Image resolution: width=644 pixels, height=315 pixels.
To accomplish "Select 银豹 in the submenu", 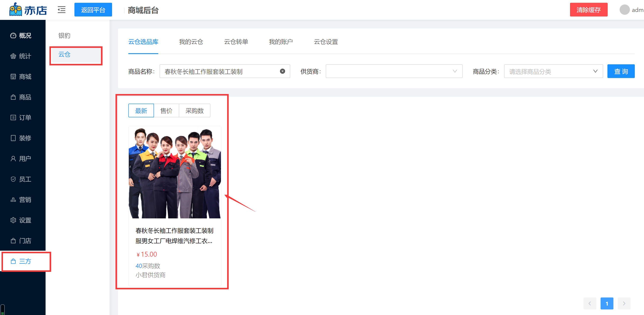I will click(x=64, y=35).
